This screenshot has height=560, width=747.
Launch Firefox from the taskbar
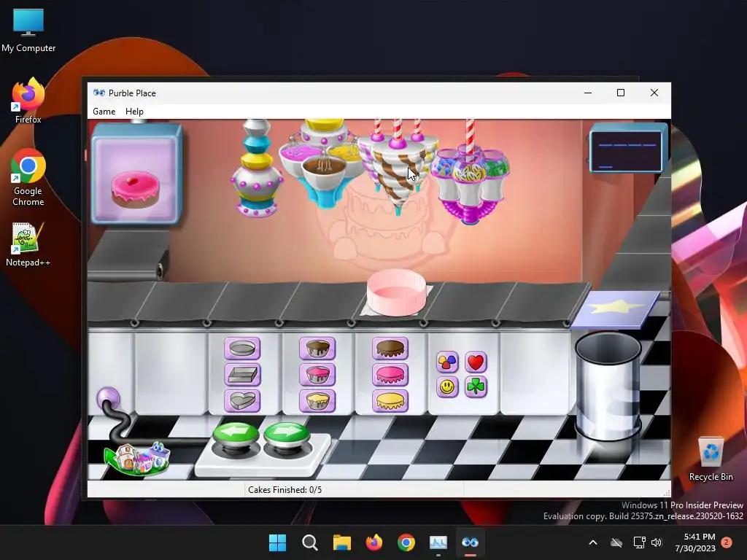pos(374,542)
